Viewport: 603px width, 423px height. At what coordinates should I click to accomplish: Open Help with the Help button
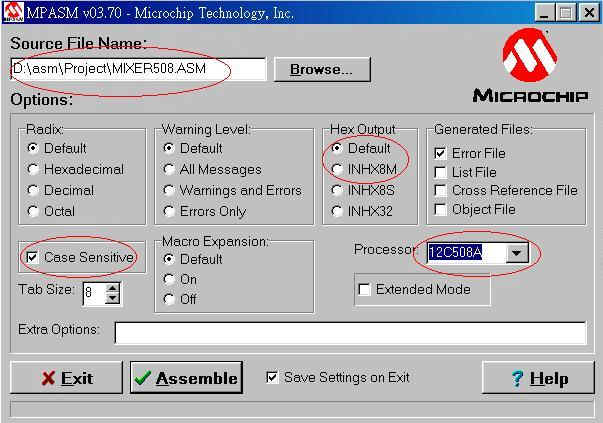pos(538,378)
